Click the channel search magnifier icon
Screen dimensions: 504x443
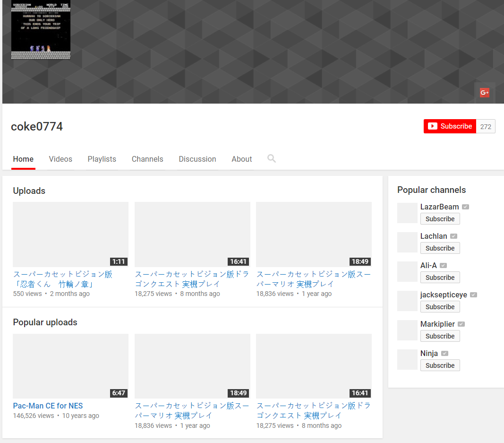click(x=272, y=159)
